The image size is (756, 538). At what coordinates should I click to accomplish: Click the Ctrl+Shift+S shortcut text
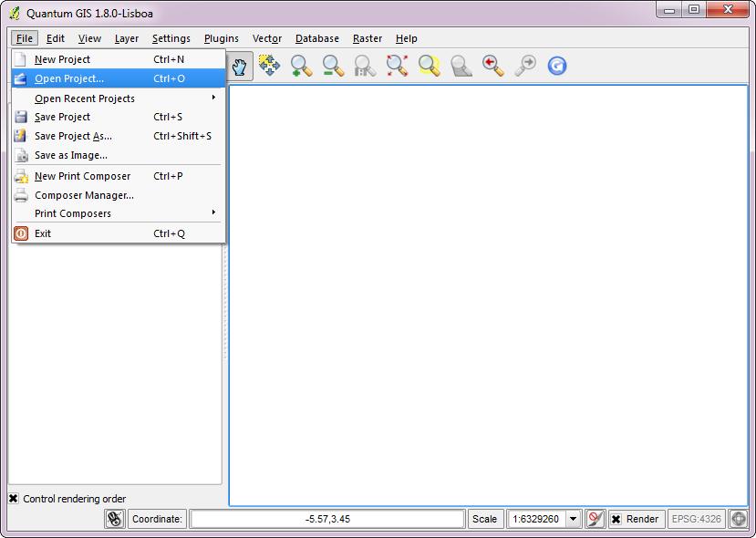182,136
